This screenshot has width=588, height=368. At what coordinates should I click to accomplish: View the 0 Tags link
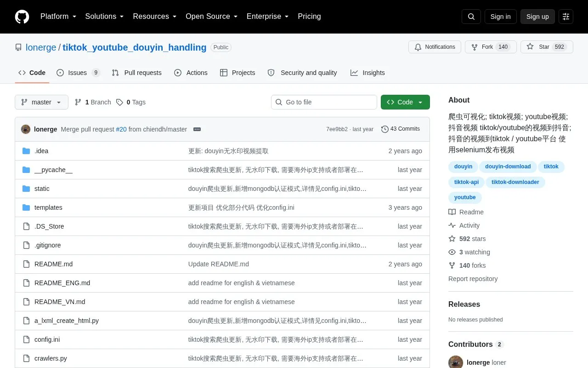click(131, 102)
